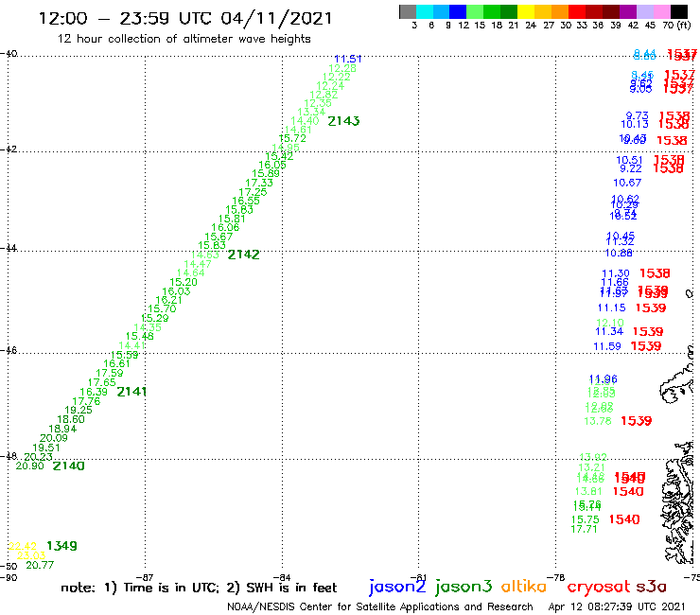This screenshot has width=700, height=615.
Task: Click the light green wave height 12.10
Action: tap(610, 323)
